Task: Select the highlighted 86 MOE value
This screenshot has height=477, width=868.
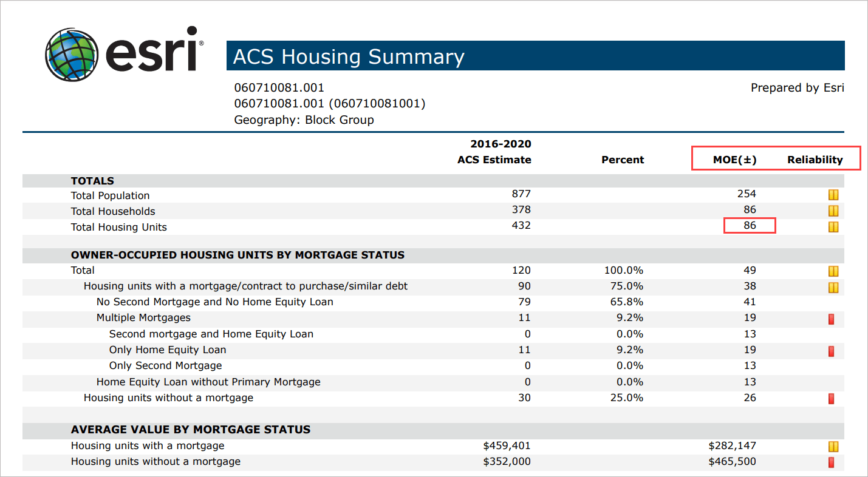Action: pyautogui.click(x=750, y=225)
